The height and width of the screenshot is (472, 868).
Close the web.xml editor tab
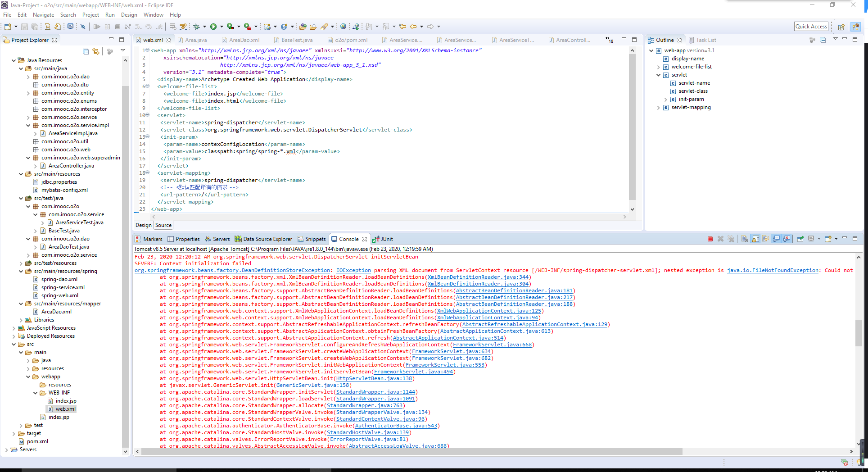[169, 40]
